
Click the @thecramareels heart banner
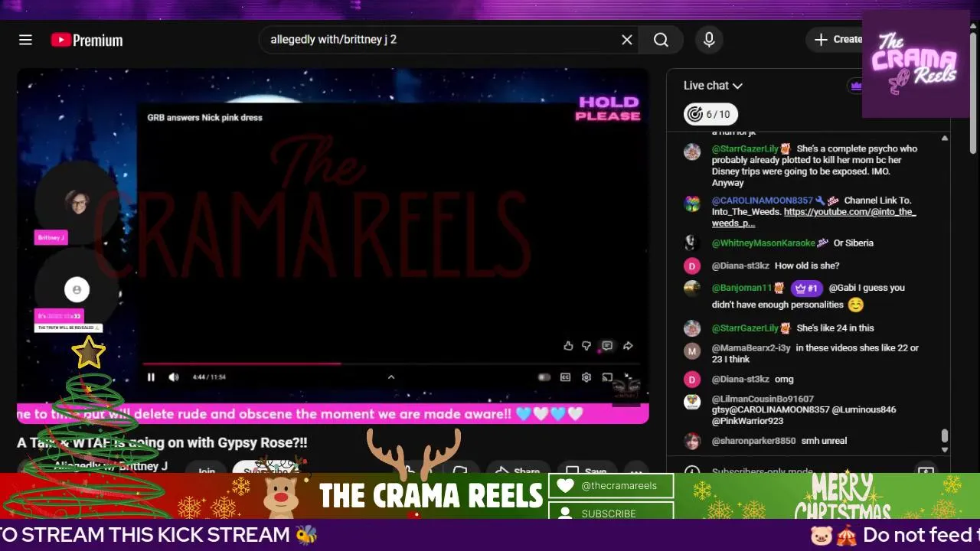pyautogui.click(x=611, y=485)
